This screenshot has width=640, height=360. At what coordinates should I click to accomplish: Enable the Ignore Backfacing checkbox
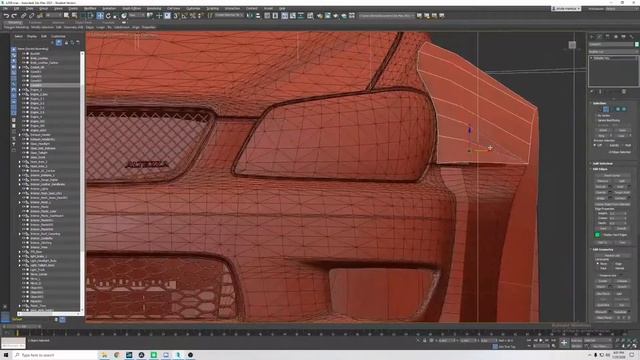pos(595,120)
